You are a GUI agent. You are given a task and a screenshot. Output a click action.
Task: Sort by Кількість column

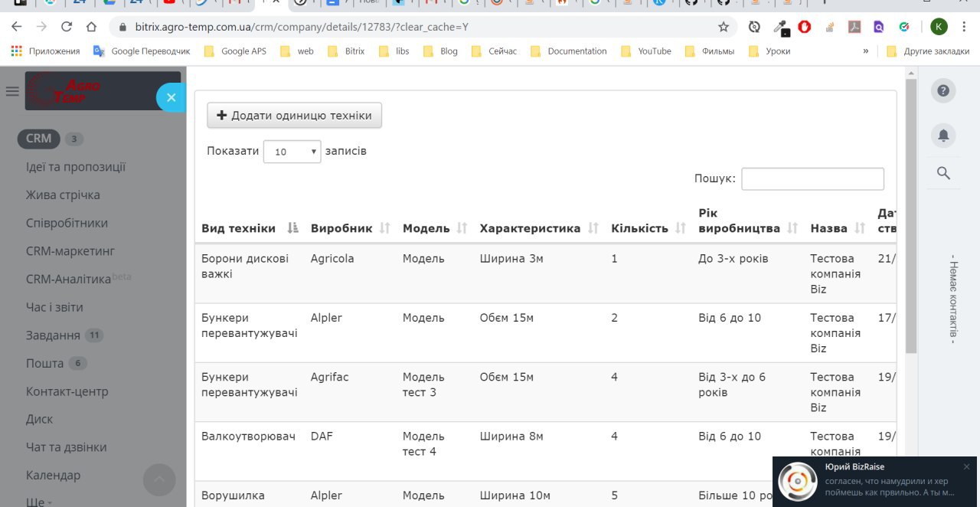coord(648,228)
